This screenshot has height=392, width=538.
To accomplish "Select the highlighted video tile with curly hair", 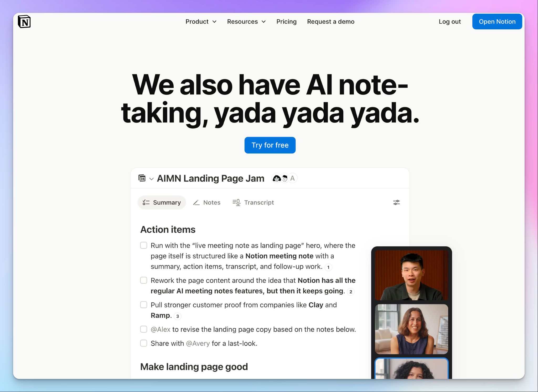I will [411, 368].
